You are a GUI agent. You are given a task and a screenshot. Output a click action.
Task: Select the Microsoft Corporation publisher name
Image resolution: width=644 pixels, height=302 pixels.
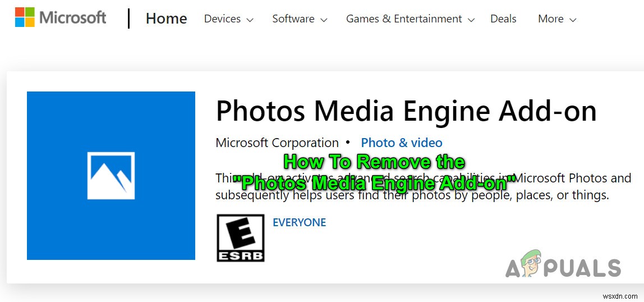[277, 143]
